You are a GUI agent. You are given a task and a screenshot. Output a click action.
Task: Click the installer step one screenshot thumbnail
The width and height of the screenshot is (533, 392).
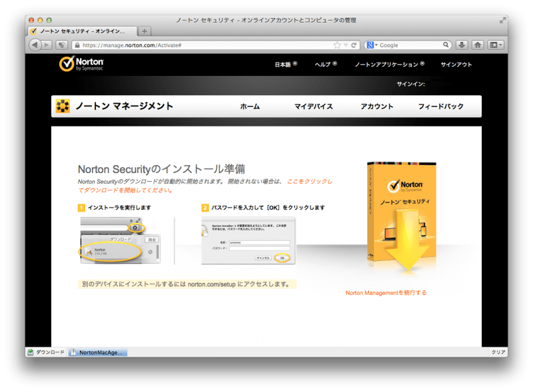pyautogui.click(x=121, y=240)
